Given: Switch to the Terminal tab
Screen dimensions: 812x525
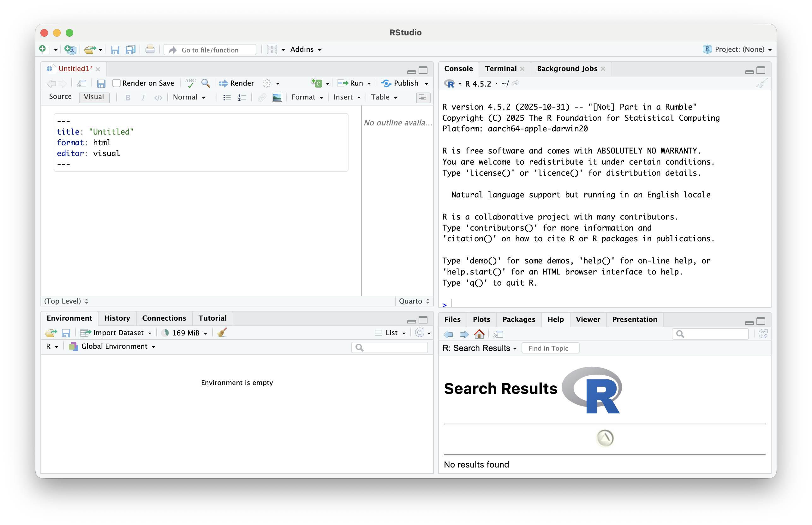Looking at the screenshot, I should pyautogui.click(x=501, y=69).
